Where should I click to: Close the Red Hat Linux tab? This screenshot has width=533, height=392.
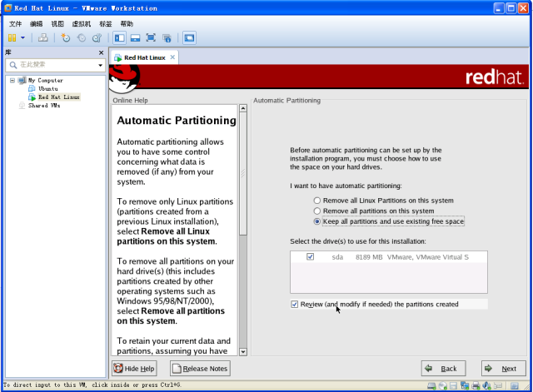click(172, 57)
